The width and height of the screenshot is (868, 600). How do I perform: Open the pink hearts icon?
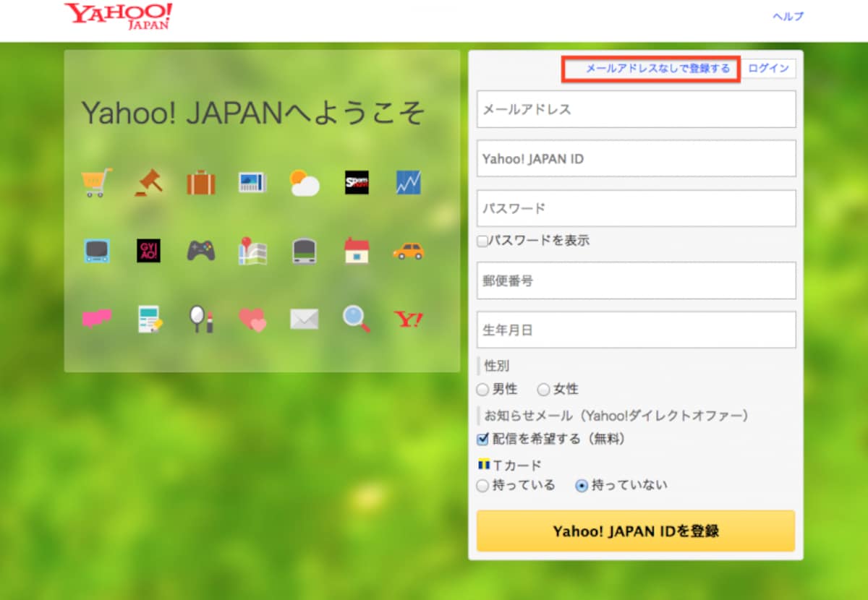pyautogui.click(x=252, y=319)
